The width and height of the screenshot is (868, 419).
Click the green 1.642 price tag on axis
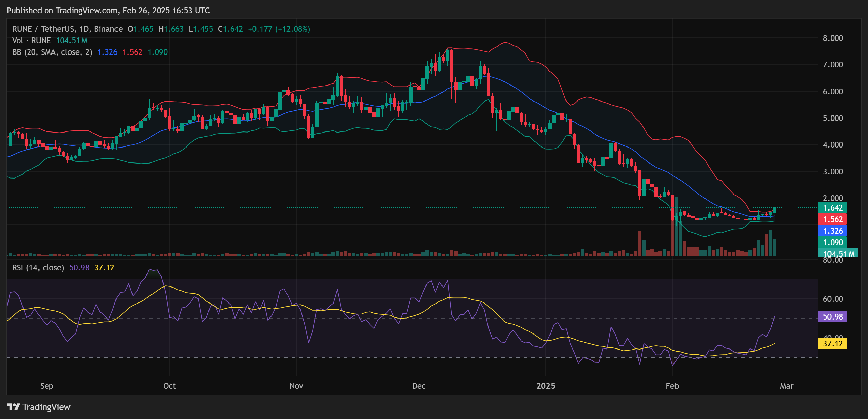tap(833, 208)
